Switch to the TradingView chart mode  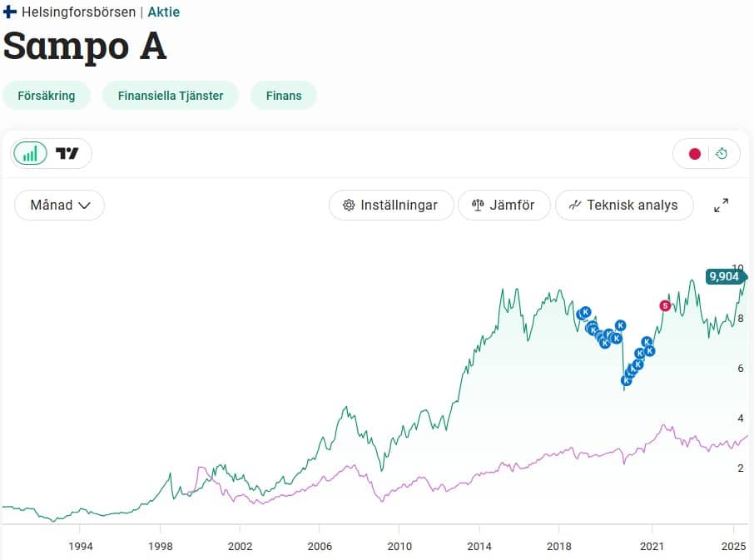pos(67,153)
